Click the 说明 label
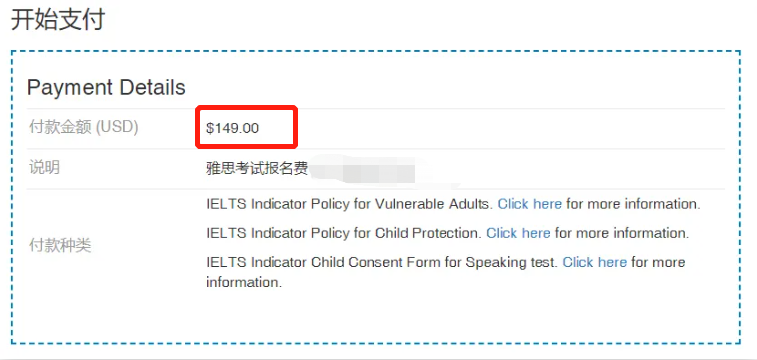 [44, 167]
